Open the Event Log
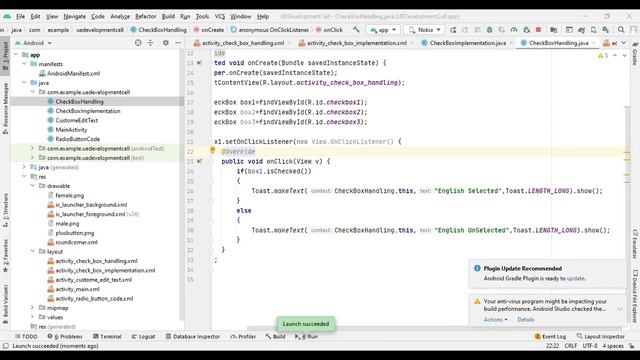The image size is (640, 360). [x=550, y=337]
